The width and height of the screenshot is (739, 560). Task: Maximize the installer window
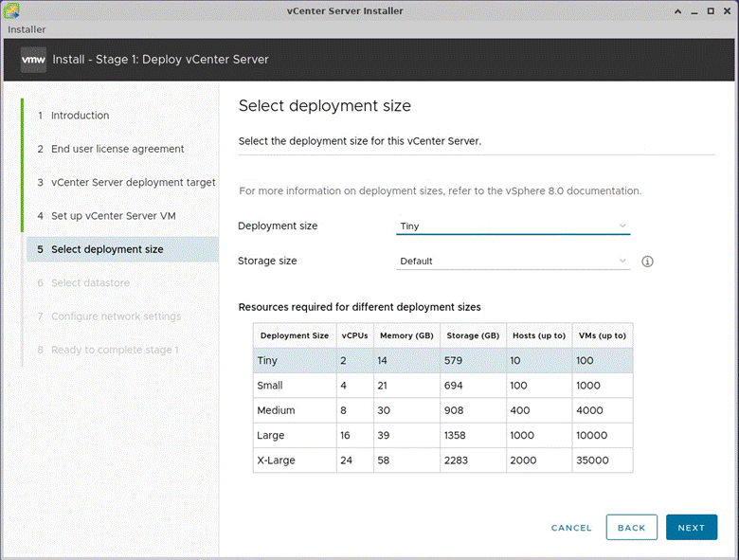tap(711, 11)
